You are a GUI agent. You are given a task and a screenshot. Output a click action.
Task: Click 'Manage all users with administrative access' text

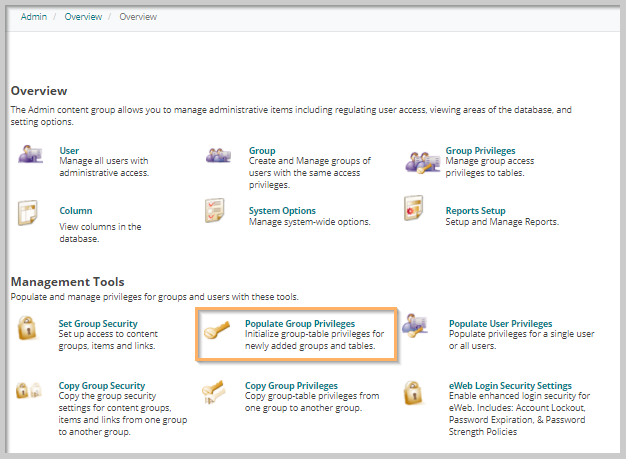[x=104, y=167]
